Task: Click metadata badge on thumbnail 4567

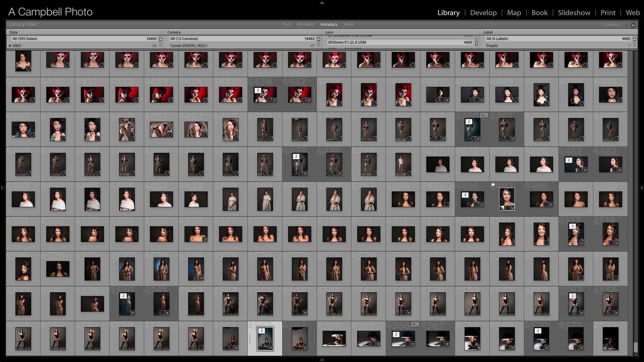Action: 415,324
